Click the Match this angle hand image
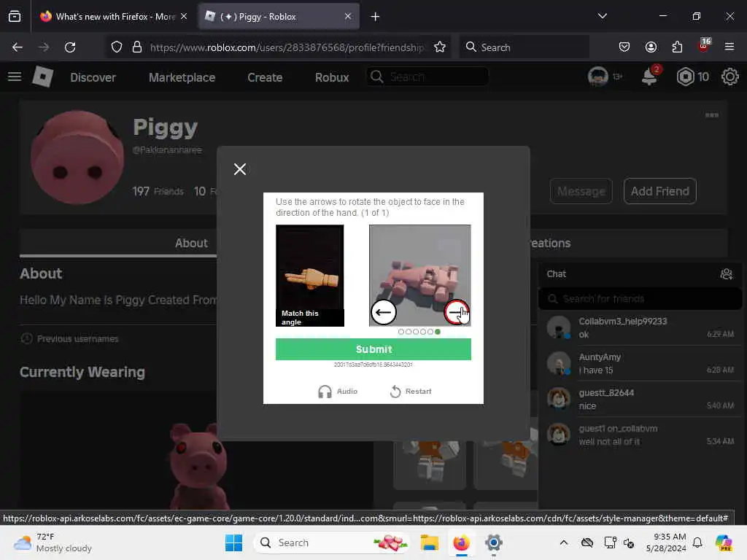Image resolution: width=747 pixels, height=560 pixels. pyautogui.click(x=309, y=275)
